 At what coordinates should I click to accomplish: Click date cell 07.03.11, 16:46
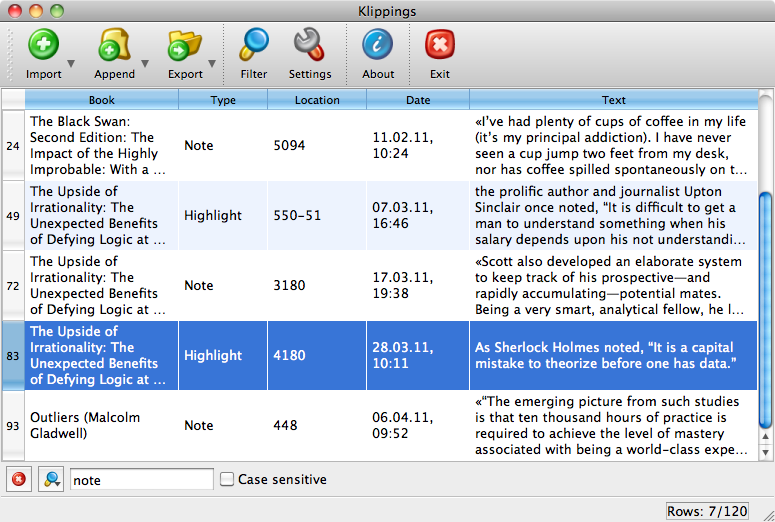pyautogui.click(x=418, y=216)
